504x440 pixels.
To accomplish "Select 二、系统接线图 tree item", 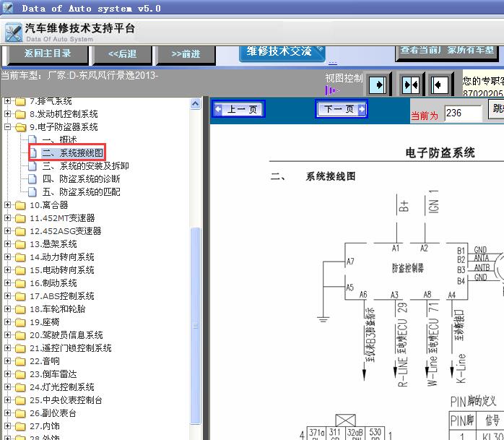I will tap(73, 152).
